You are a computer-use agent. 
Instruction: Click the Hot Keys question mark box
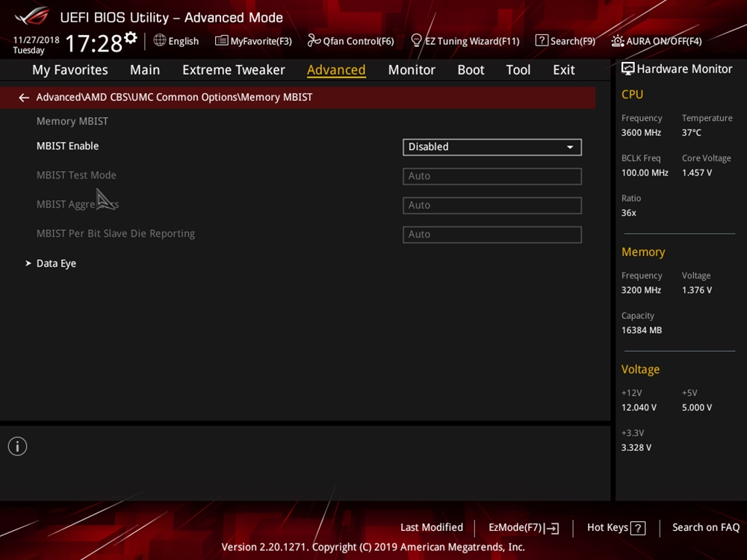point(638,528)
